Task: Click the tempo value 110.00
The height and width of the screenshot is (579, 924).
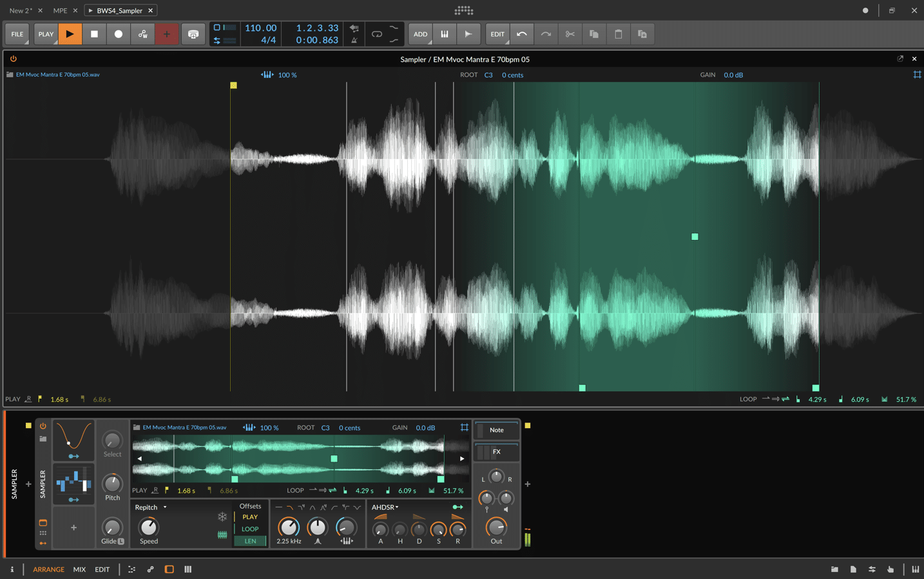Action: coord(260,28)
